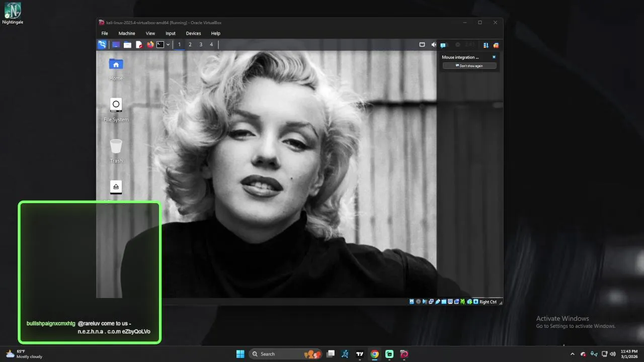Open the file manager from Kali panel

coord(128,45)
